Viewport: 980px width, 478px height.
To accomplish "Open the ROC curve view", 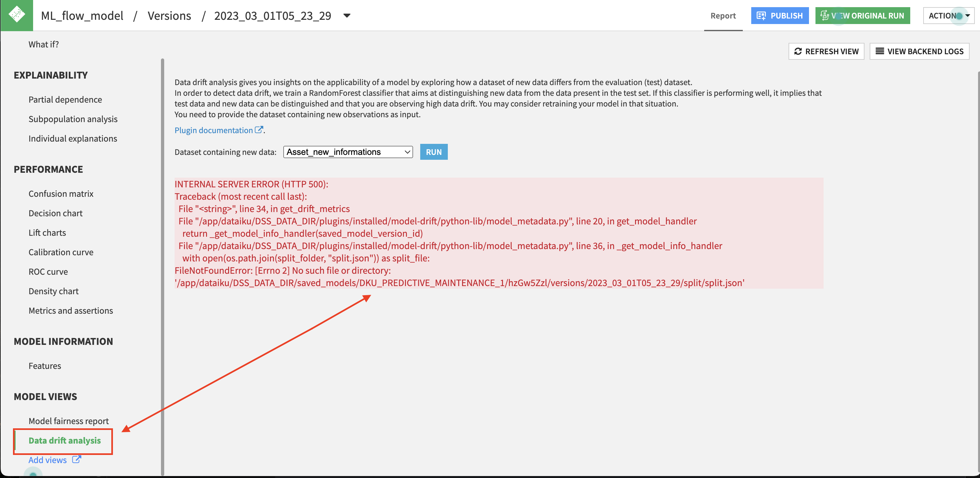I will point(48,272).
